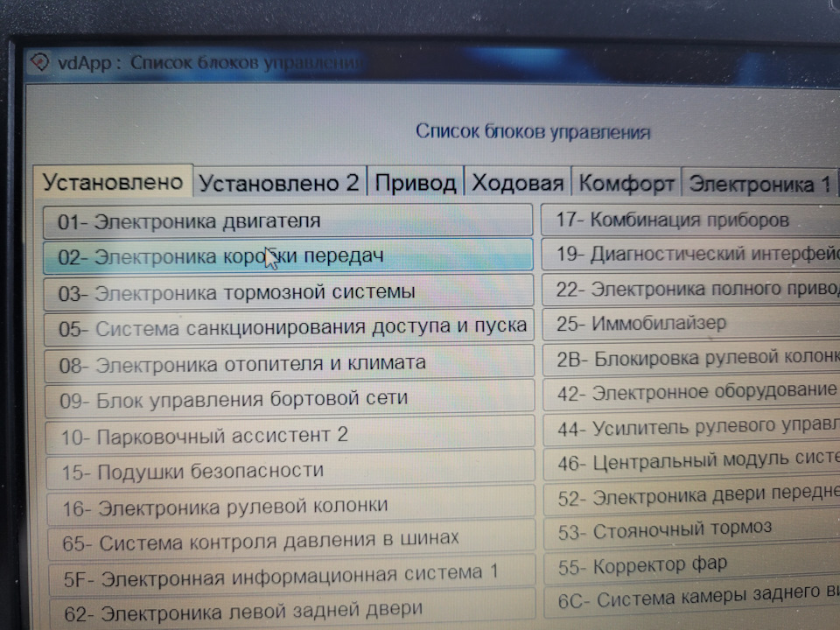
Task: Open 08- Электроника отопителя и климата
Action: pos(290,363)
